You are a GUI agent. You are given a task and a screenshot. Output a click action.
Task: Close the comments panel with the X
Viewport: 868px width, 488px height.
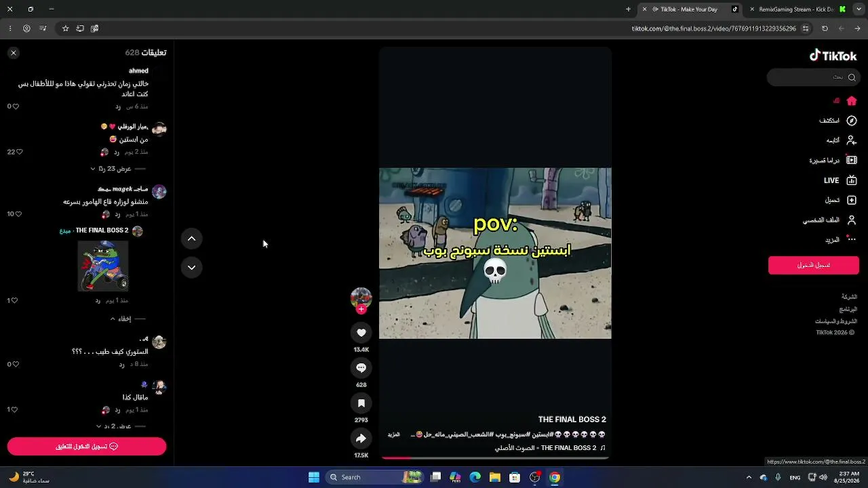point(14,53)
